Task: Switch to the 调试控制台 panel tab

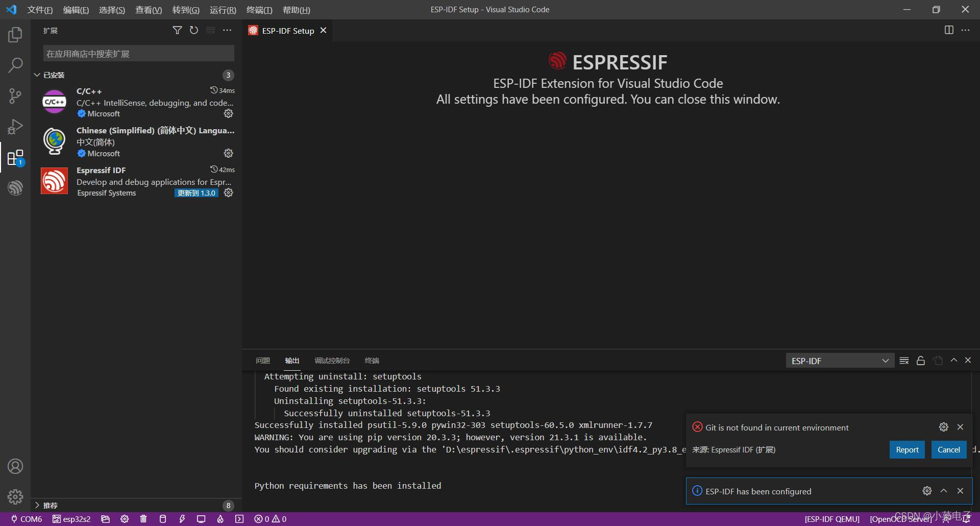Action: coord(332,361)
